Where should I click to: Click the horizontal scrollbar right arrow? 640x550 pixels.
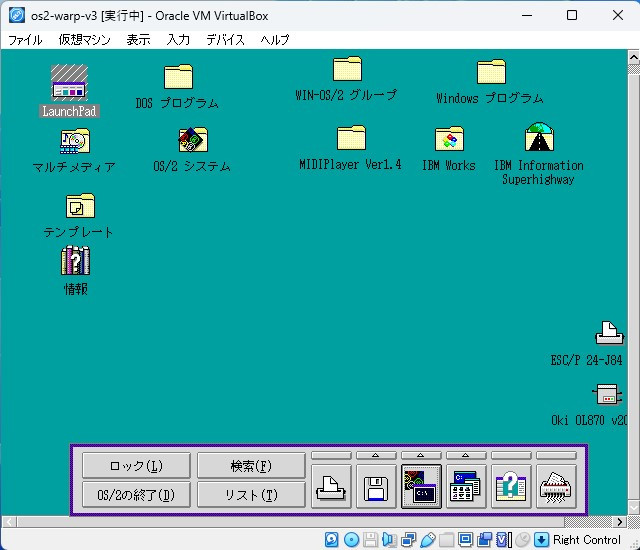(x=620, y=522)
